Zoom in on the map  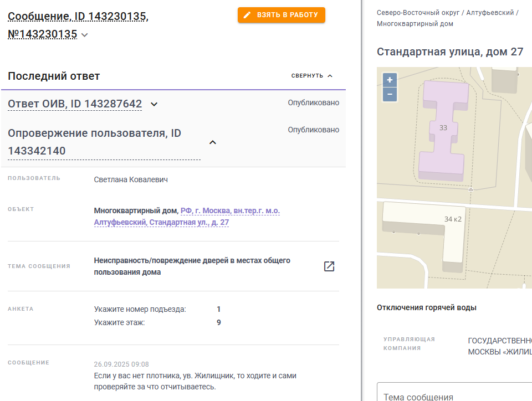click(x=390, y=80)
